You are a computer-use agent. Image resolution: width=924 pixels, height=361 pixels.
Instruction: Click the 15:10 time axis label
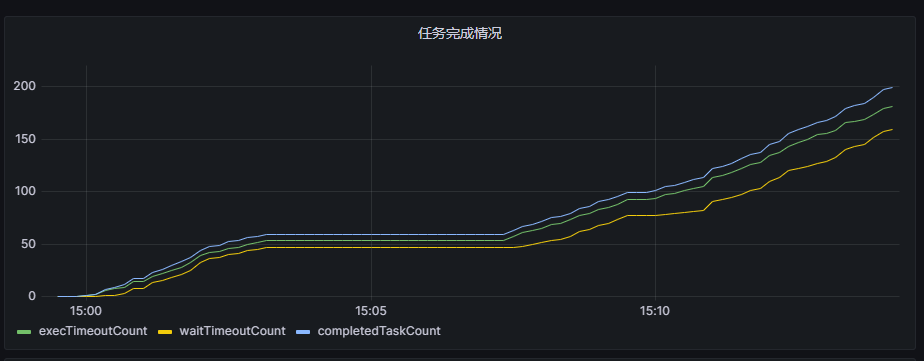tap(655, 310)
